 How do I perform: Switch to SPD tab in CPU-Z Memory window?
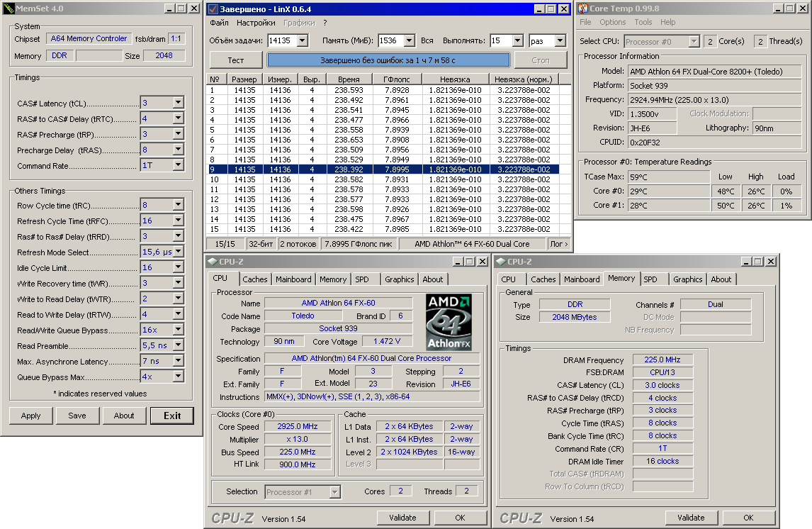pyautogui.click(x=650, y=279)
